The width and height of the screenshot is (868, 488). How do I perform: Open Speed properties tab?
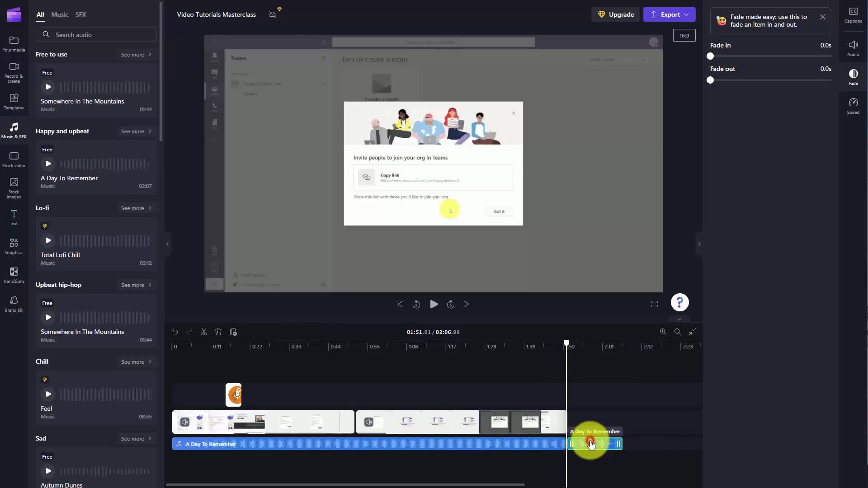853,106
